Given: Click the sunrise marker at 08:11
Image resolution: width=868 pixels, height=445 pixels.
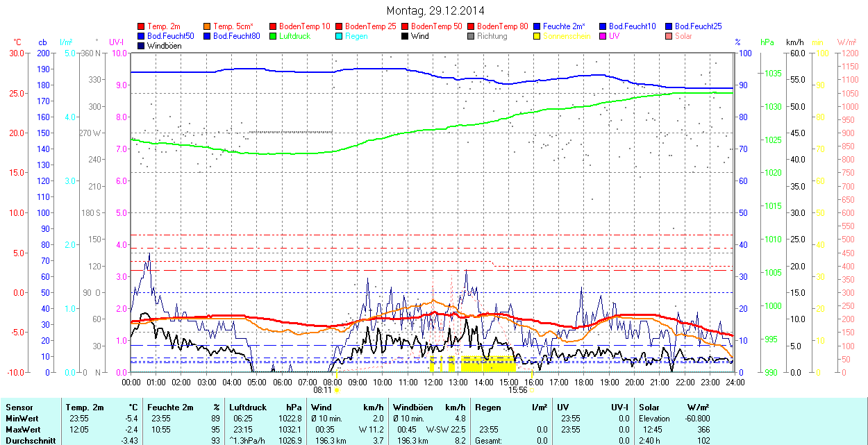Looking at the screenshot, I should 337,390.
